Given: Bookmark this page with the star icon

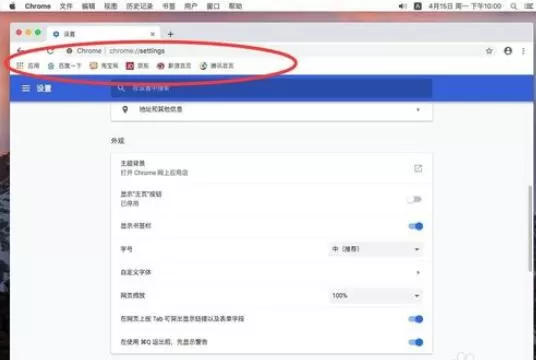Looking at the screenshot, I should tap(489, 51).
